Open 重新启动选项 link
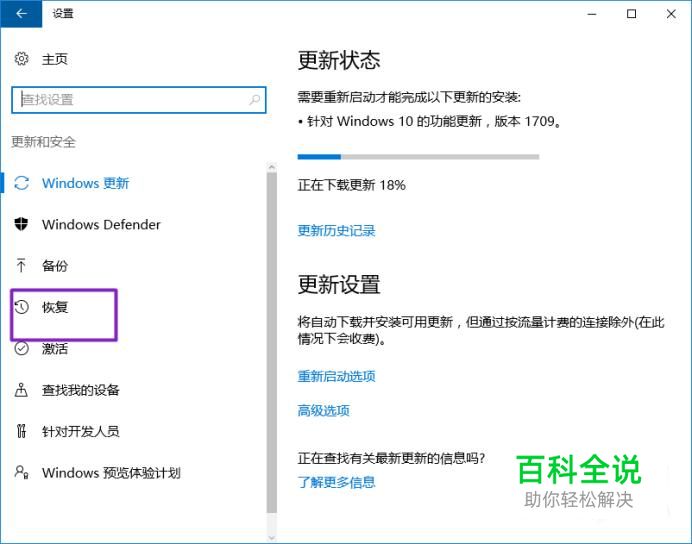Viewport: 692px width, 544px height. pyautogui.click(x=336, y=376)
